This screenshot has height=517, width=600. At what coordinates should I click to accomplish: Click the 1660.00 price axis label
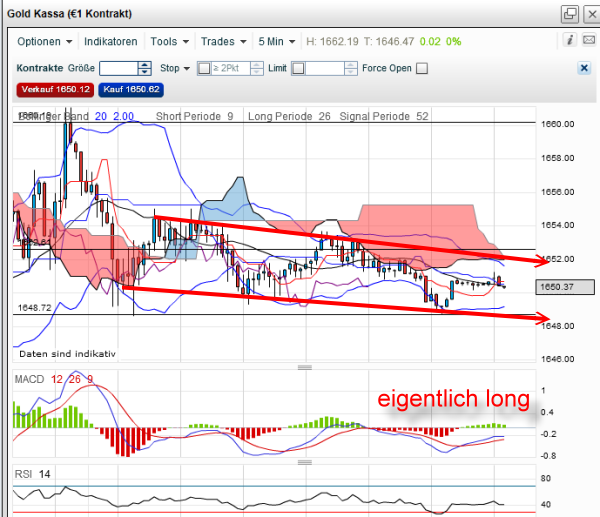(558, 124)
